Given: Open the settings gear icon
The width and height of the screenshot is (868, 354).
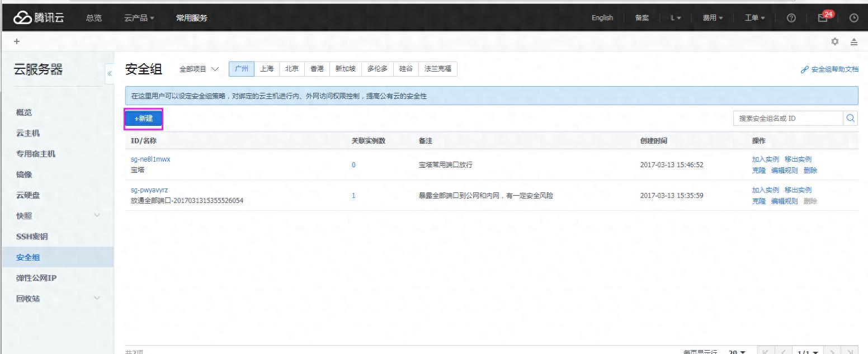Looking at the screenshot, I should (835, 41).
